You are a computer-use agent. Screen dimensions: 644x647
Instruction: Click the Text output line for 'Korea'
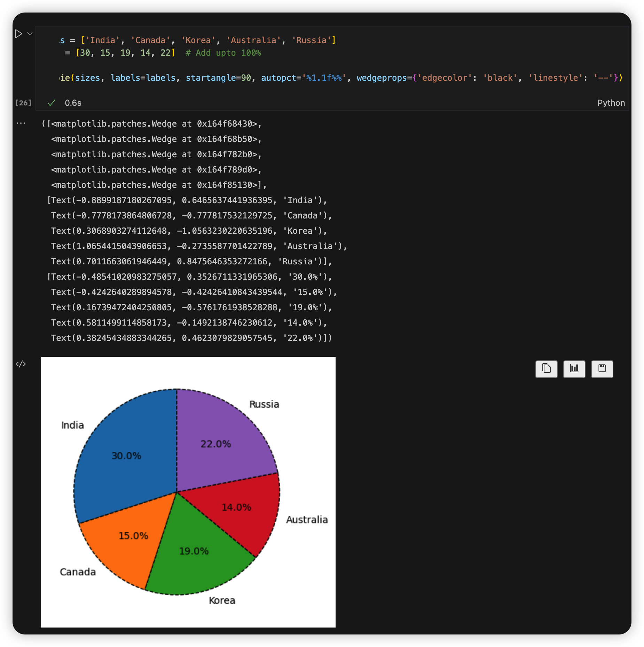point(189,231)
